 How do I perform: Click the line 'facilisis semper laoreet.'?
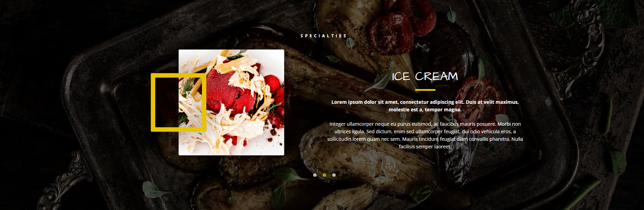425,147
